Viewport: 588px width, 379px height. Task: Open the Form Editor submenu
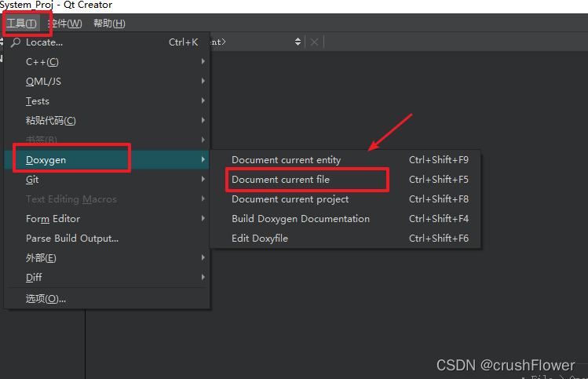click(107, 219)
